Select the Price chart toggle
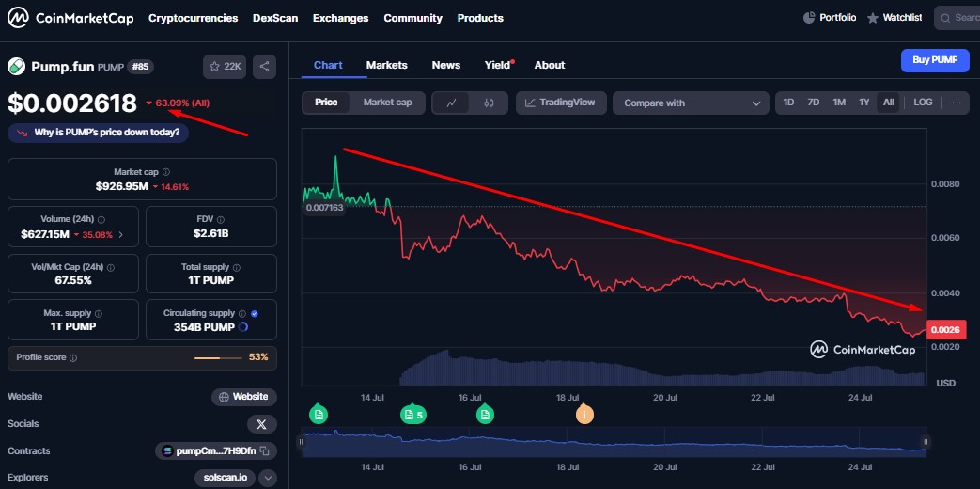The image size is (980, 489). pos(326,103)
